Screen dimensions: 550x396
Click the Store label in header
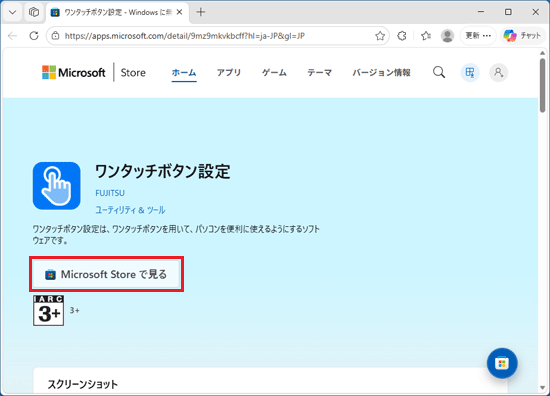133,73
